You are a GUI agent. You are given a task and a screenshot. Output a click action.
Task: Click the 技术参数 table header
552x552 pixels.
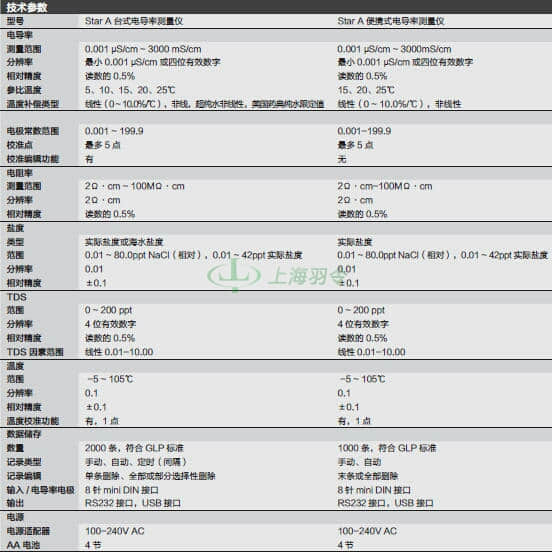point(27,7)
